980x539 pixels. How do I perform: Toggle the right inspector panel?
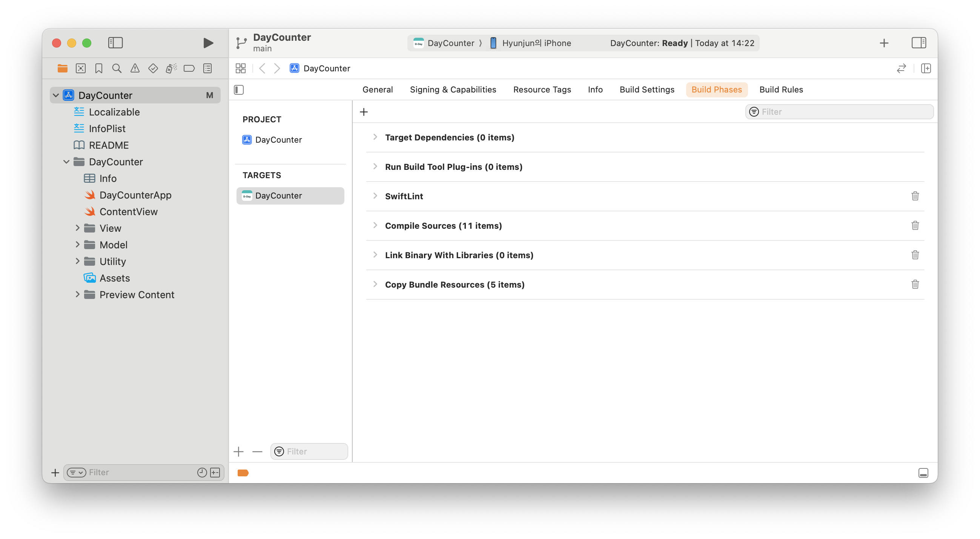coord(919,43)
